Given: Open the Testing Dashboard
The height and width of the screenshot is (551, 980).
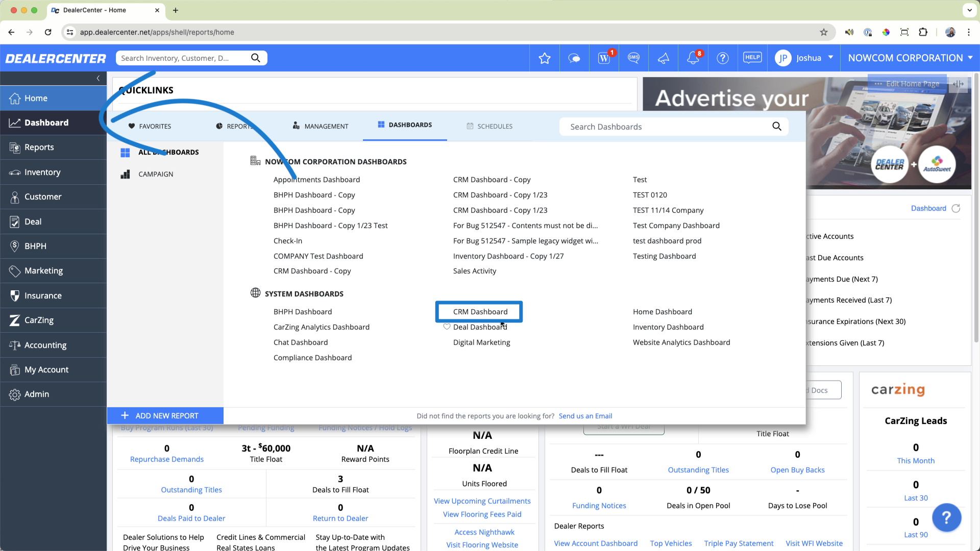Looking at the screenshot, I should [664, 256].
